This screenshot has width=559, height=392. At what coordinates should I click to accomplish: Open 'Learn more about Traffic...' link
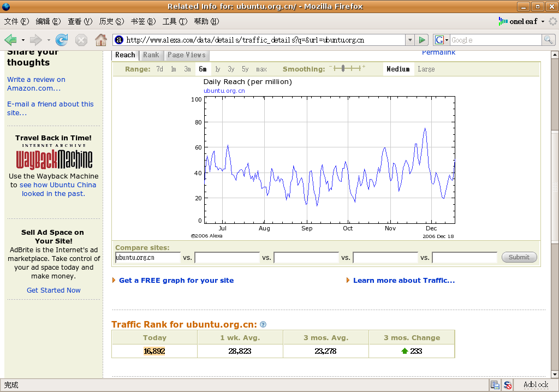coord(404,281)
